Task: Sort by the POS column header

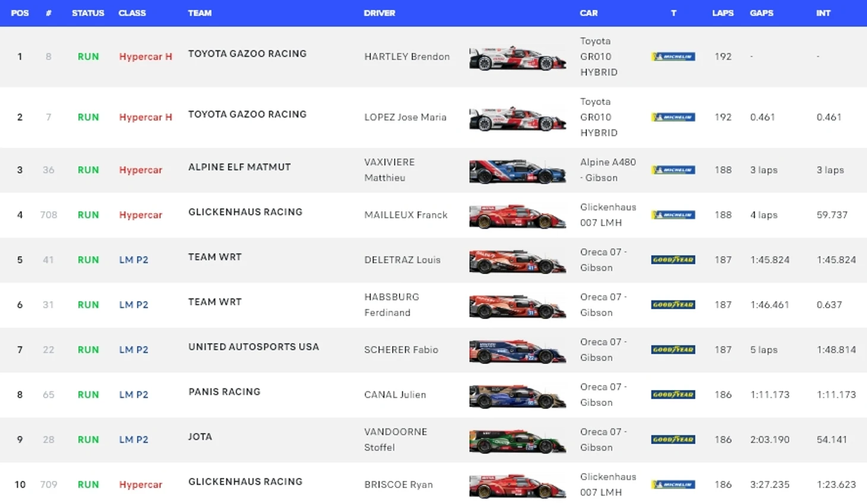Action: (20, 13)
